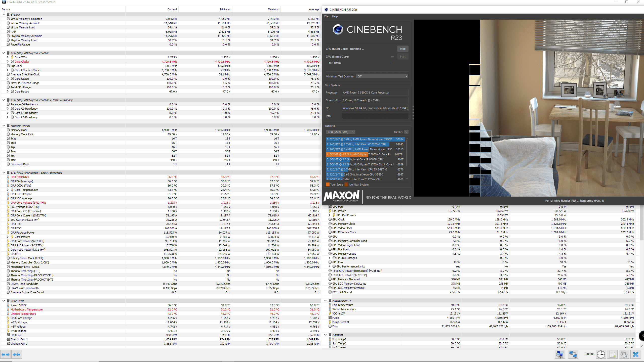Viewport: 644px width, 362px height.
Task: Click the clock icon beside Bus Clock row
Action: point(8,66)
